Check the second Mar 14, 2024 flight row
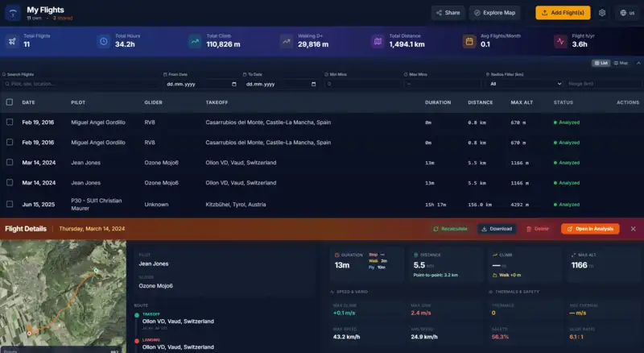This screenshot has width=644, height=353. click(x=10, y=183)
